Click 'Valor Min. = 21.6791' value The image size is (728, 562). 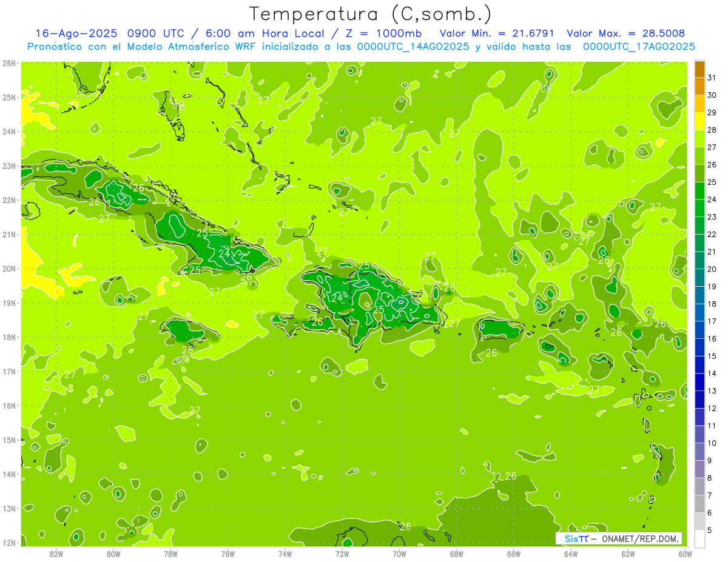click(x=497, y=33)
